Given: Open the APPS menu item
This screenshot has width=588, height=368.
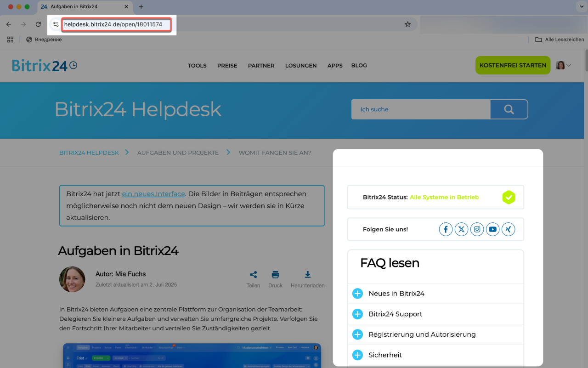Looking at the screenshot, I should click(x=335, y=66).
